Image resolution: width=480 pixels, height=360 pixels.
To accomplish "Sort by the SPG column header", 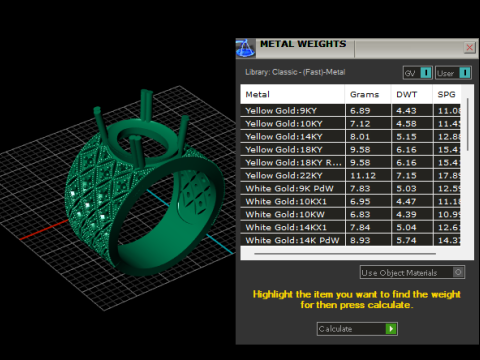I will pos(447,94).
